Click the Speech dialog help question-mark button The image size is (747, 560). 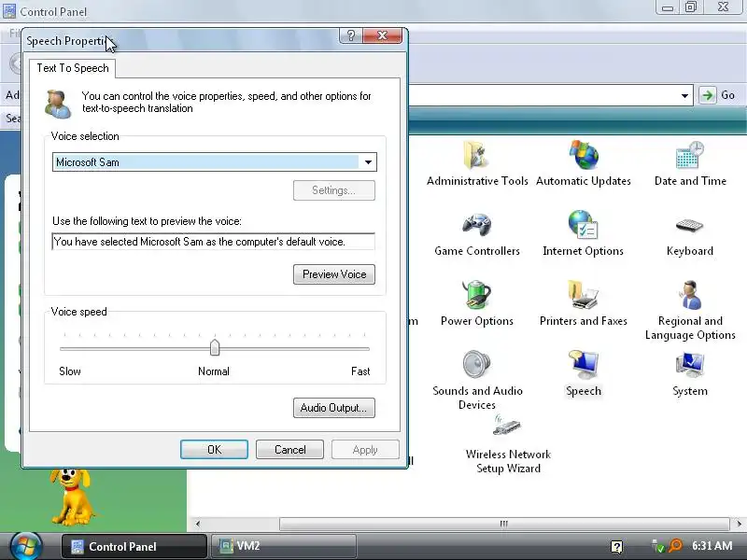click(x=351, y=35)
